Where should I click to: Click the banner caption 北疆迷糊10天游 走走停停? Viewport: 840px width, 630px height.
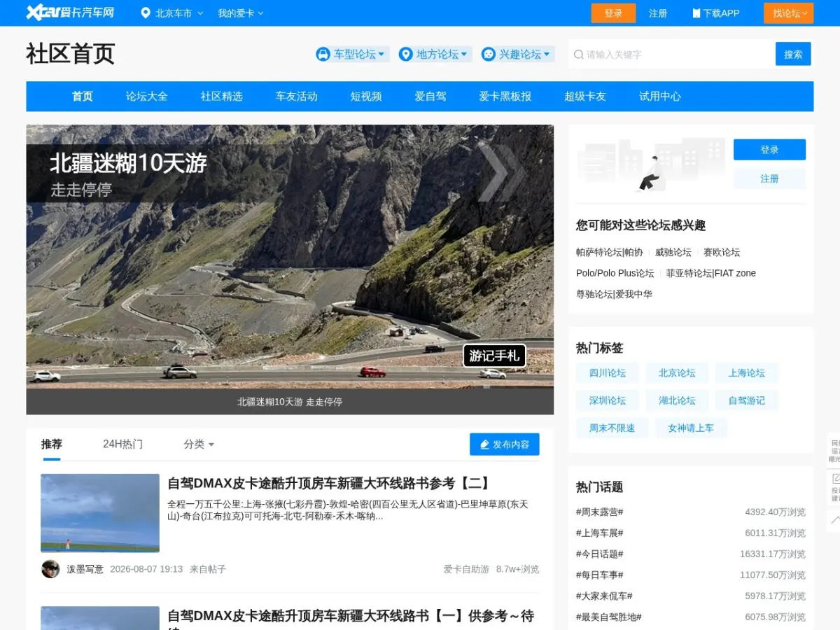tap(290, 402)
